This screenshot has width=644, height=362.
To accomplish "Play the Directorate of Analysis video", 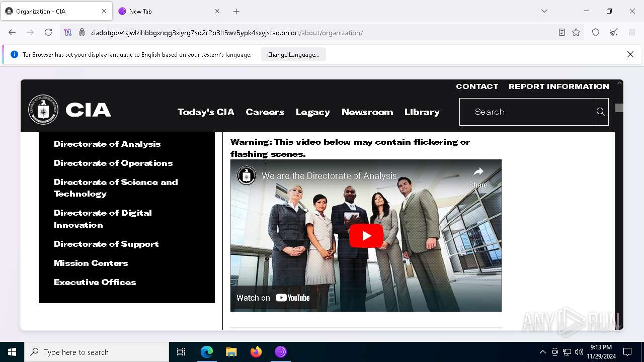I will [x=366, y=235].
